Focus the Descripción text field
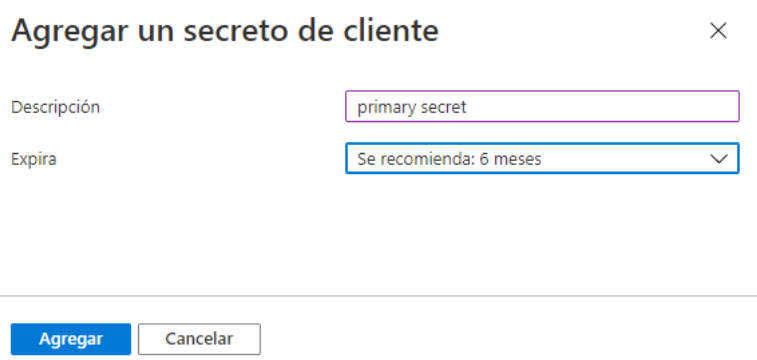This screenshot has width=757, height=360. click(542, 106)
